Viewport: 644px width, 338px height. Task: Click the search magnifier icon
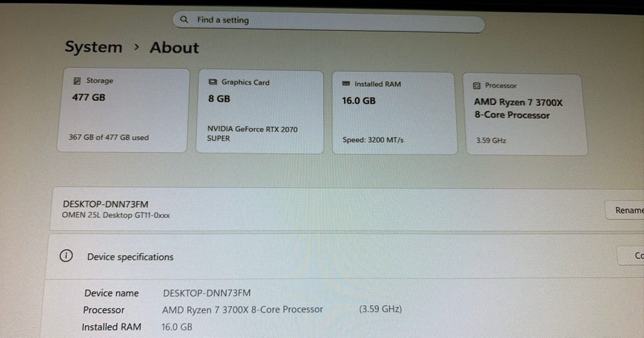pyautogui.click(x=184, y=19)
